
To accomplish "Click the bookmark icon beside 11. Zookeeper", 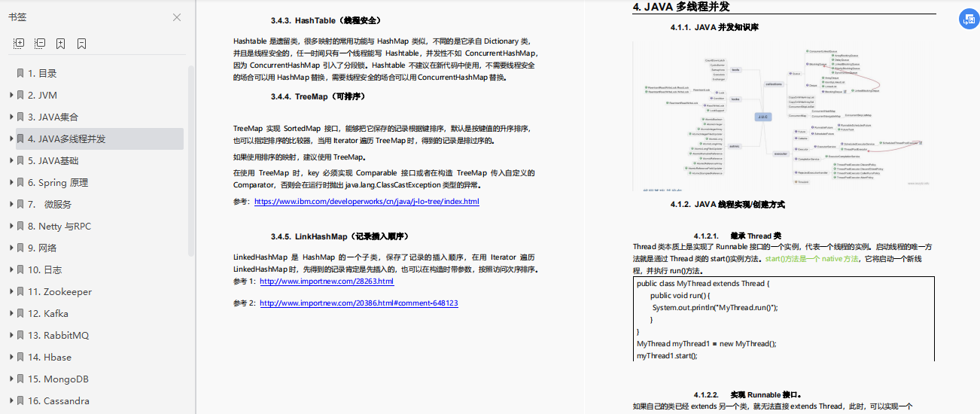I will point(20,291).
